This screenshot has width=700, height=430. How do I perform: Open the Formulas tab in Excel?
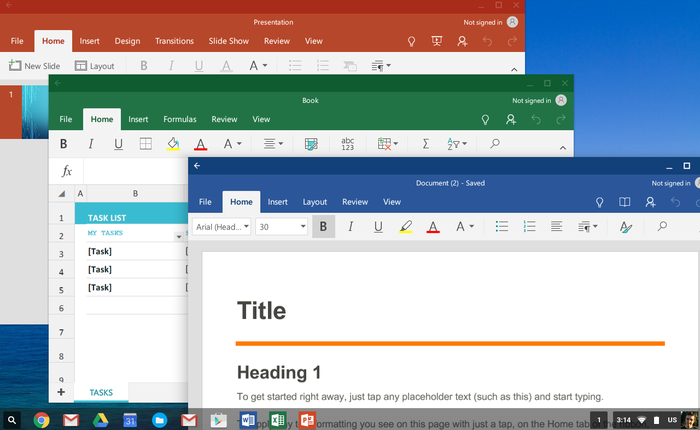click(179, 119)
